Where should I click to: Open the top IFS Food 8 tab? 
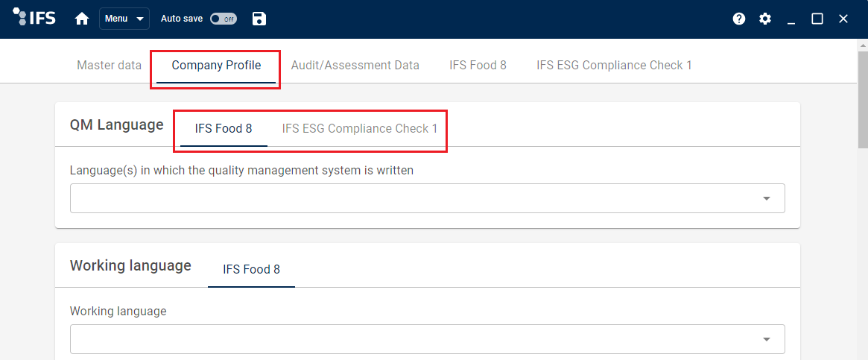[x=478, y=66]
